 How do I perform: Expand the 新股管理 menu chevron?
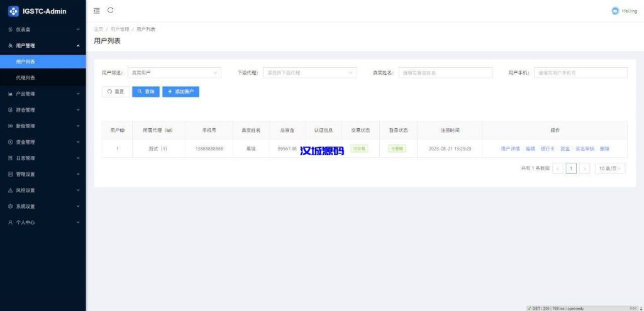(78, 126)
